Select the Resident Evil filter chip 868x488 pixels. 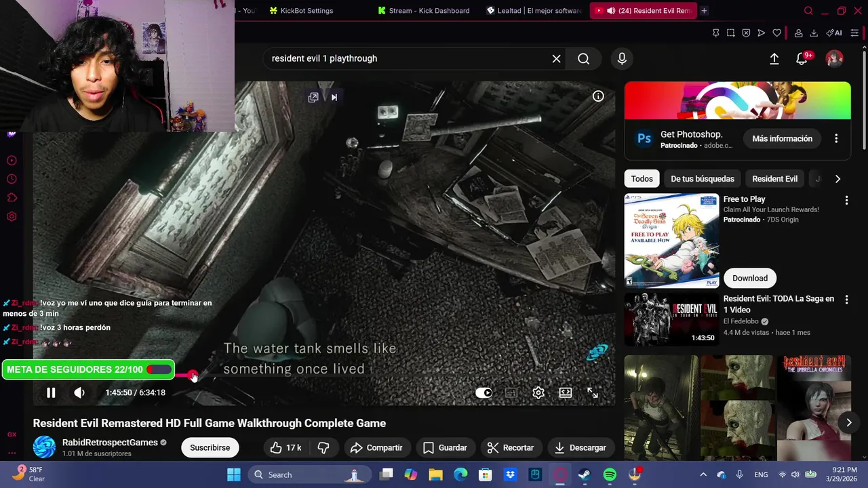tap(774, 179)
